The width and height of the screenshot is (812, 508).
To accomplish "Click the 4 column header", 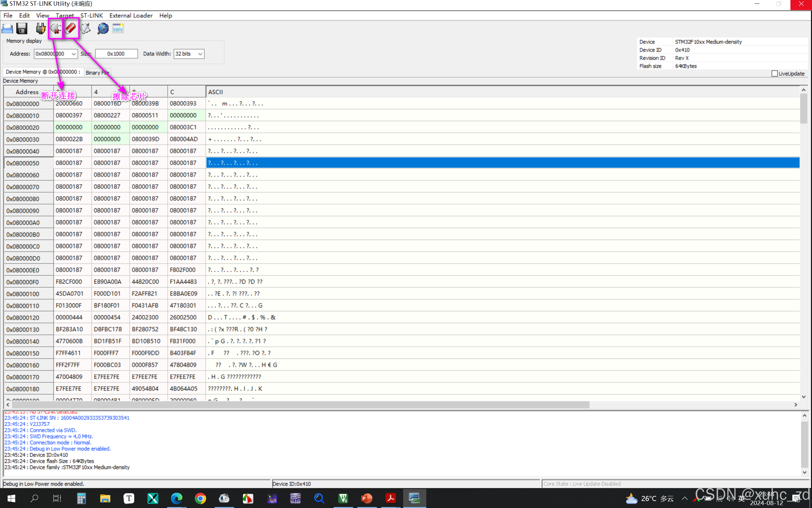I will 110,92.
